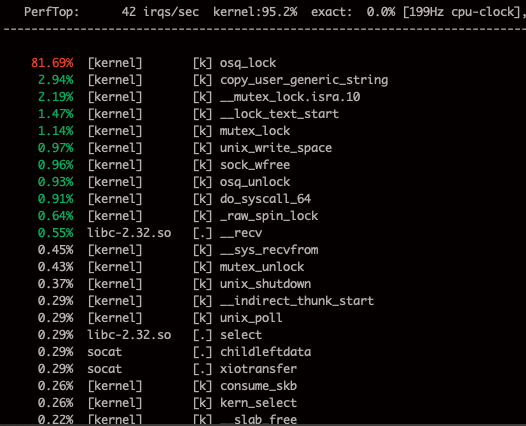This screenshot has height=426, width=526.
Task: Select the 2.94% percentage
Action: pyautogui.click(x=55, y=80)
